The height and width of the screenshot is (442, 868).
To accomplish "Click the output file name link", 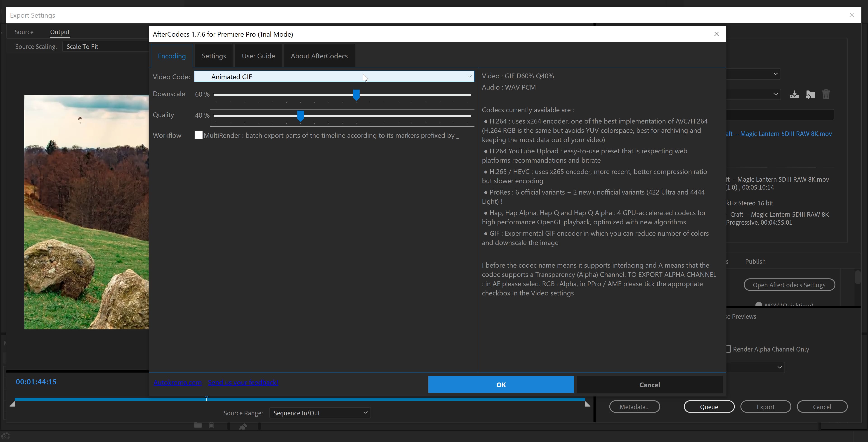I will pyautogui.click(x=778, y=134).
